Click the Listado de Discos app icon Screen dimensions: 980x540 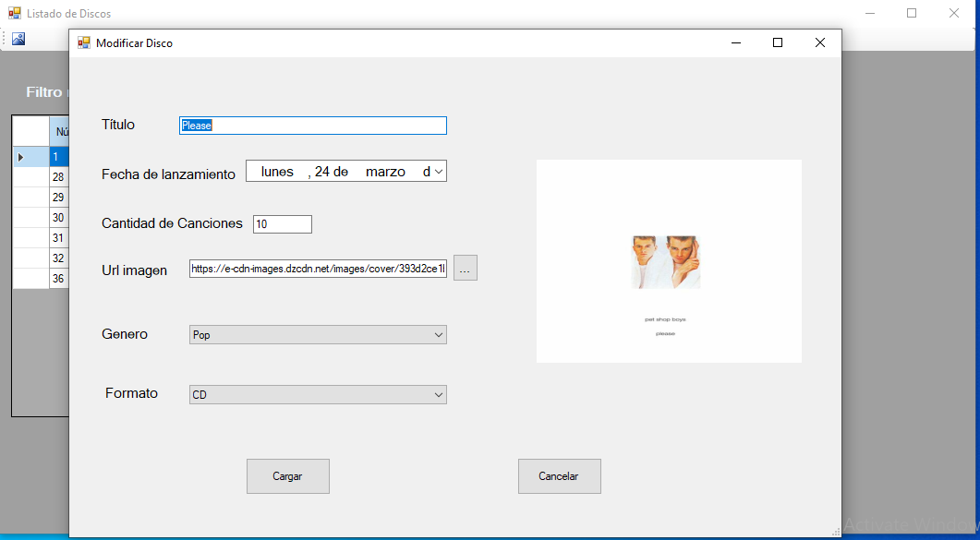click(15, 14)
